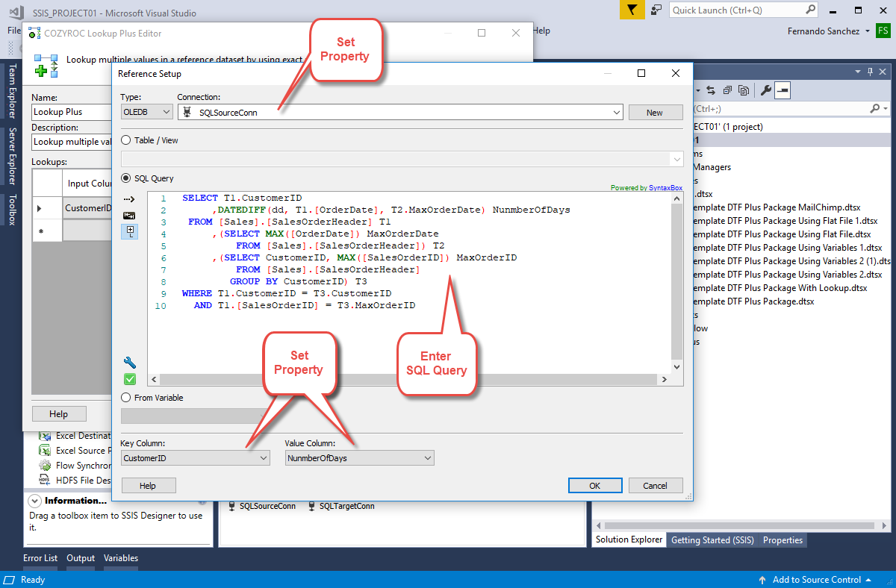
Task: Click the dotted arrow icon beside SQL editor
Action: pyautogui.click(x=129, y=199)
